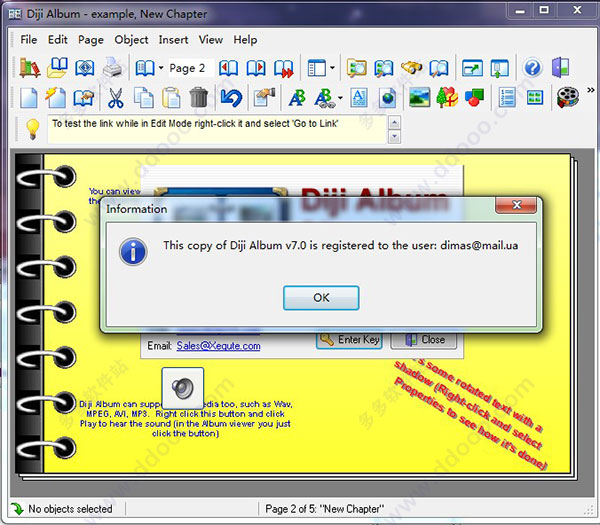The image size is (600, 525).
Task: Close the Information dialog with red X
Action: click(516, 205)
